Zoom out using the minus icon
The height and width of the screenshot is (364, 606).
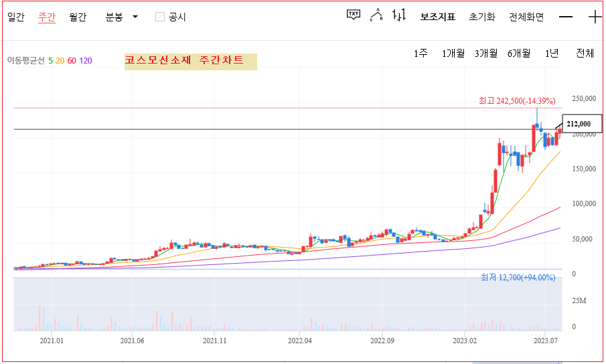566,17
